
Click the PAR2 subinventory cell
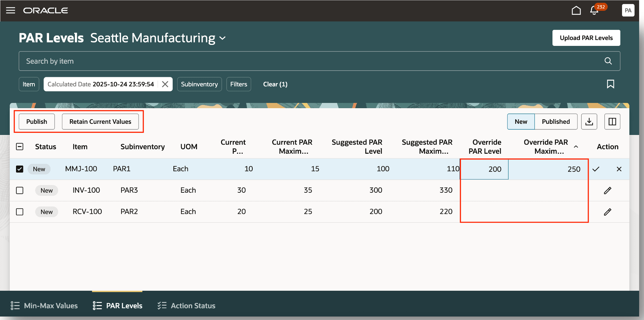tap(129, 211)
